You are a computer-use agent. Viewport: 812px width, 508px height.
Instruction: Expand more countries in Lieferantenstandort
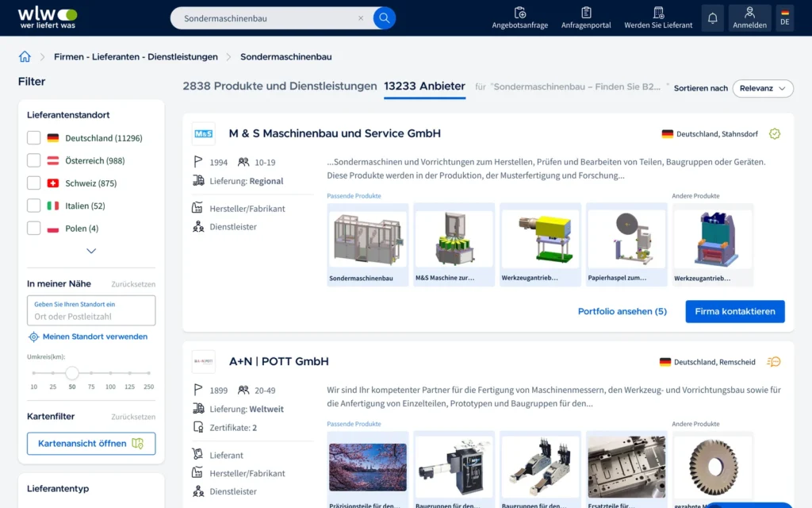pos(91,251)
